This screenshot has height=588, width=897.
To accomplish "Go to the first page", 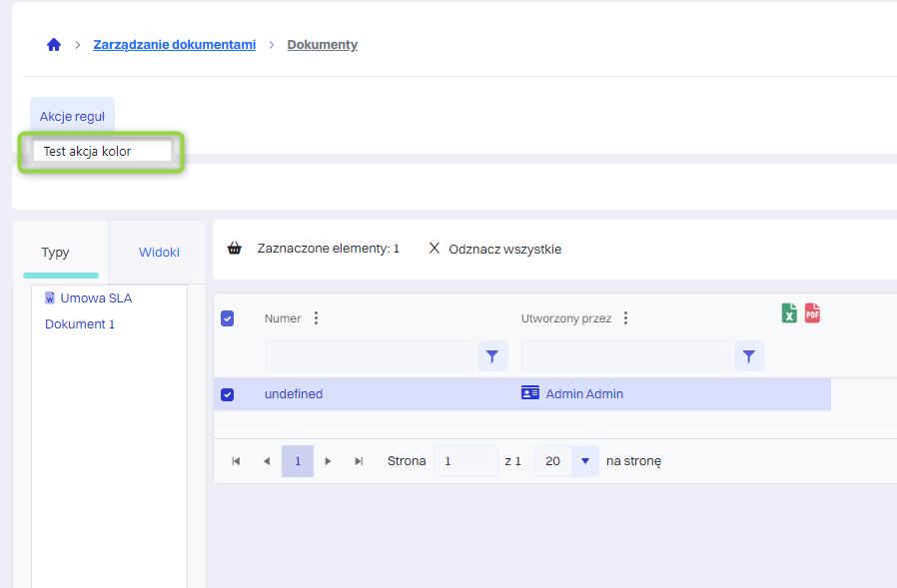I will tap(236, 461).
